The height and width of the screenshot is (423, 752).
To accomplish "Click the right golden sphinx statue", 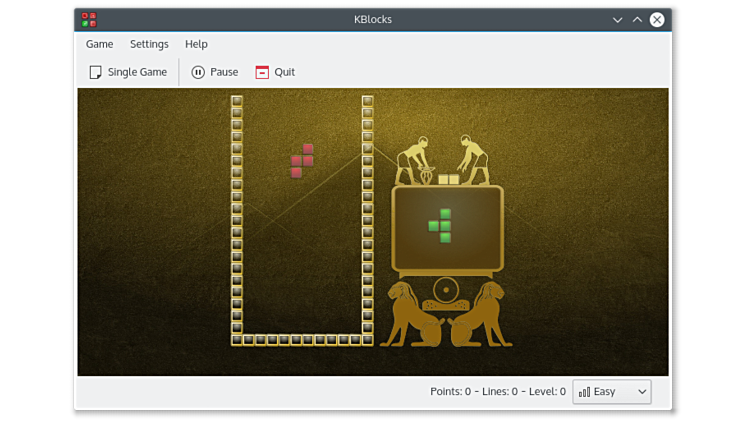I will [x=480, y=314].
